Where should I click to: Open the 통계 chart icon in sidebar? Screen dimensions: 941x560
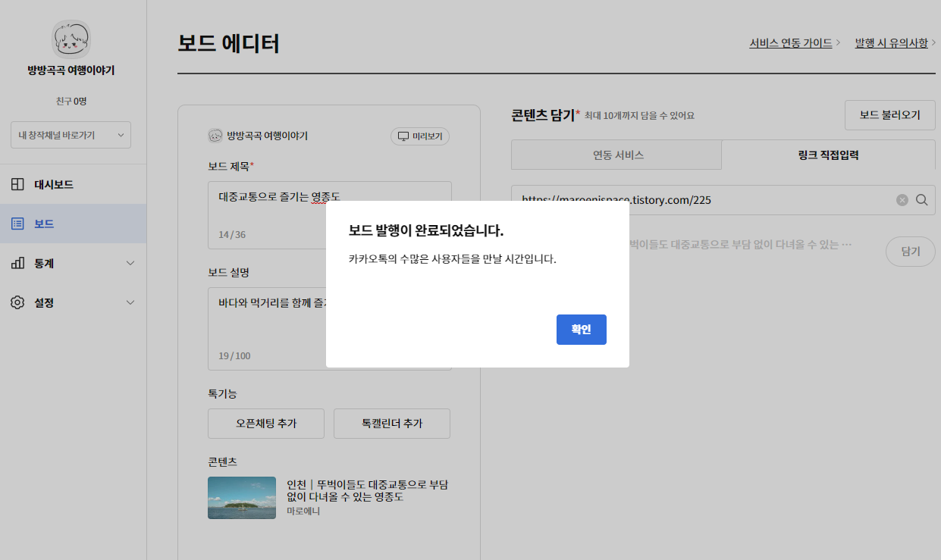tap(17, 263)
